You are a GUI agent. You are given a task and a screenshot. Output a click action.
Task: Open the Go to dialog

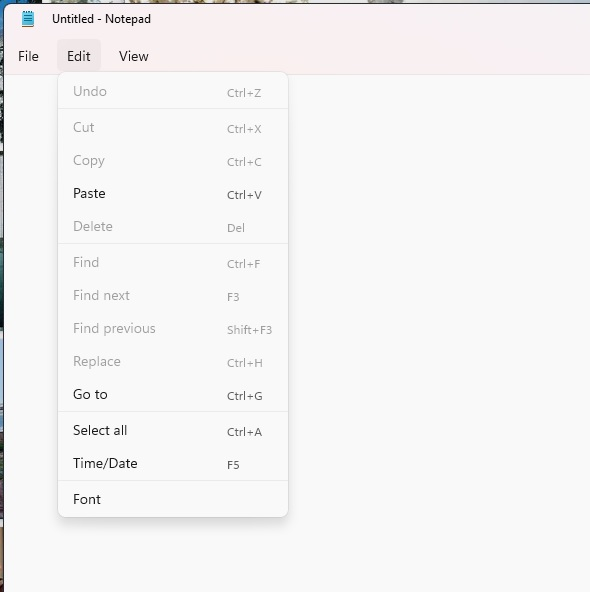click(173, 395)
